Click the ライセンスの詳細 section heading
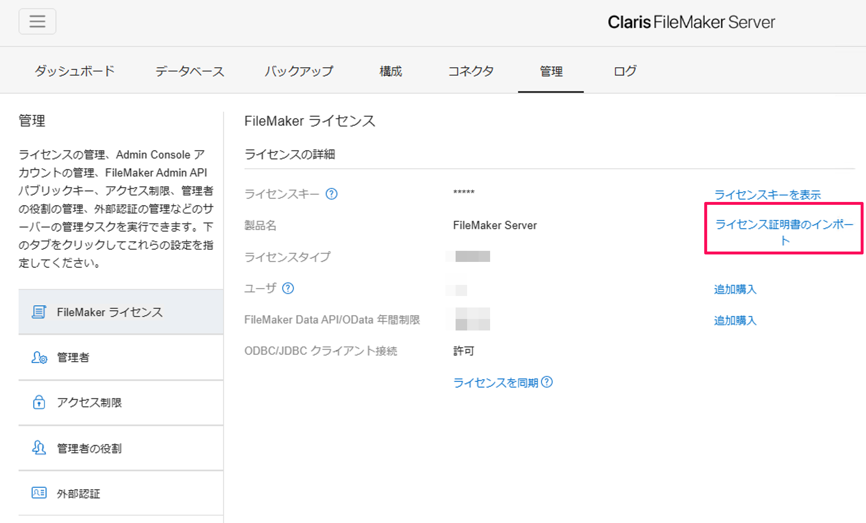Viewport: 866px width, 523px height. pyautogui.click(x=289, y=154)
